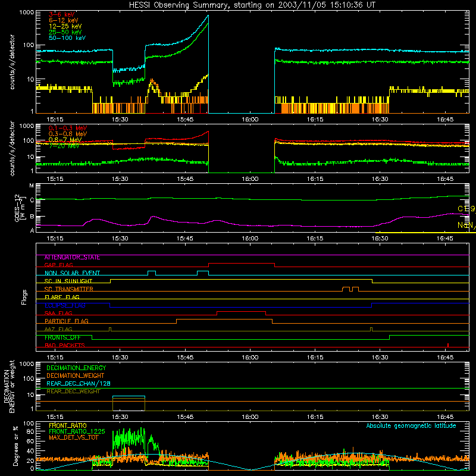Click the HESSI Observing Summary plot title
The height and width of the screenshot is (476, 476).
point(252,5)
